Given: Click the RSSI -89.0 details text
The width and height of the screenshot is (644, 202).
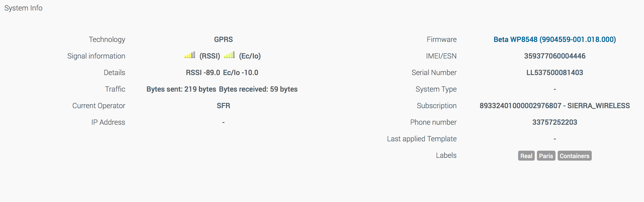Looking at the screenshot, I should tap(203, 73).
